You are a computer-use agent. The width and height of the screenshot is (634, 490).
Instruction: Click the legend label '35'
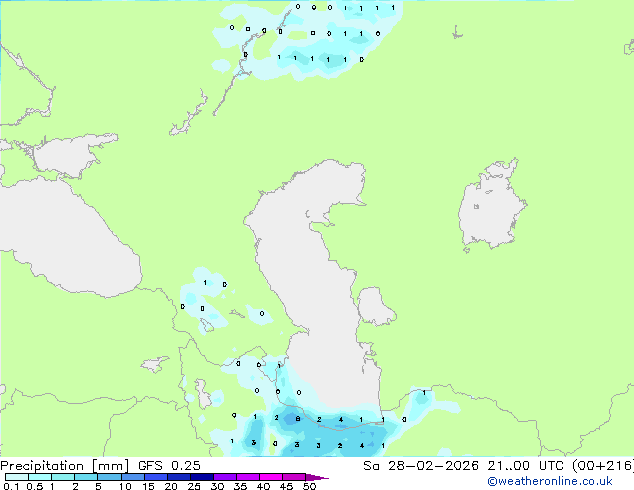(240, 486)
